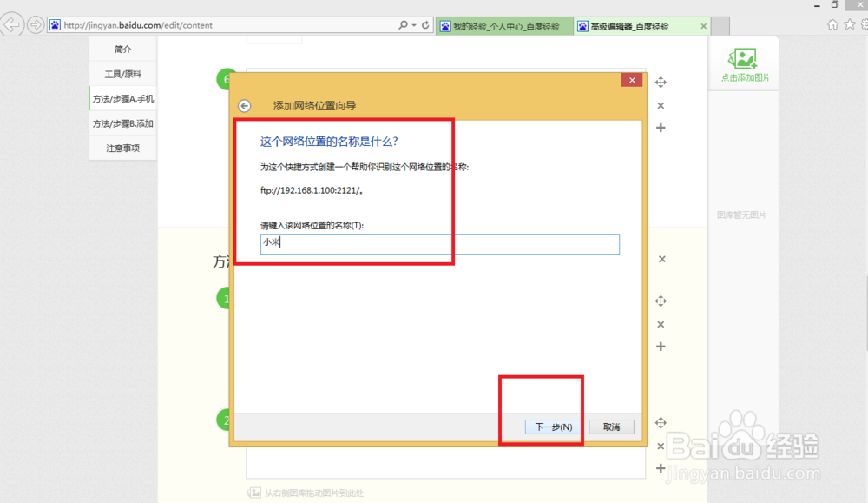Click the back arrow in the network location wizard

click(244, 104)
